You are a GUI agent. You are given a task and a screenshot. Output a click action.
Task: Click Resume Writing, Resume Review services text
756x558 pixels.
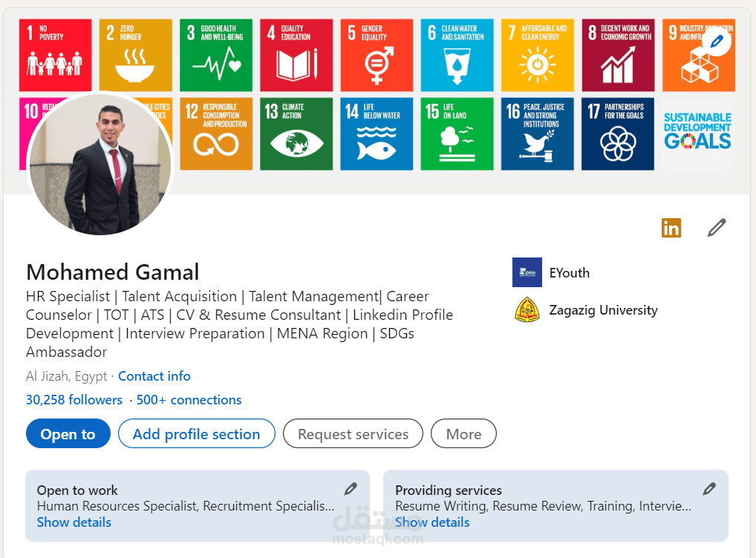pos(544,506)
